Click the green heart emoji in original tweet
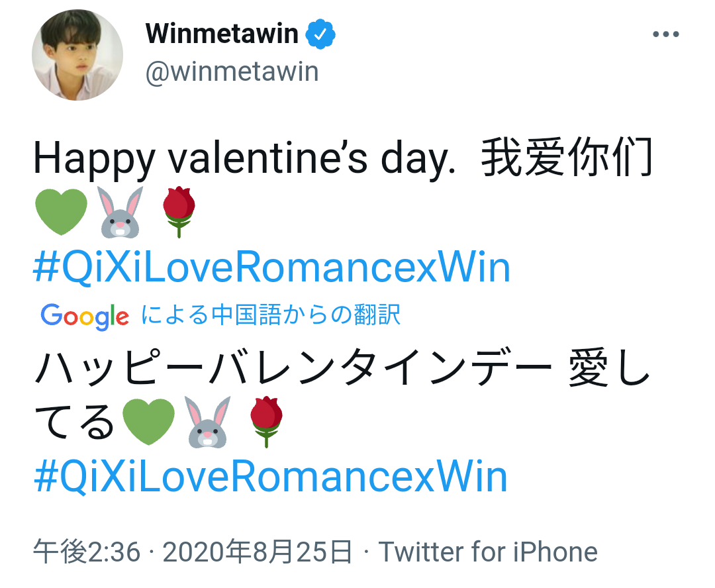Screen dimensions: 715x588 60,212
